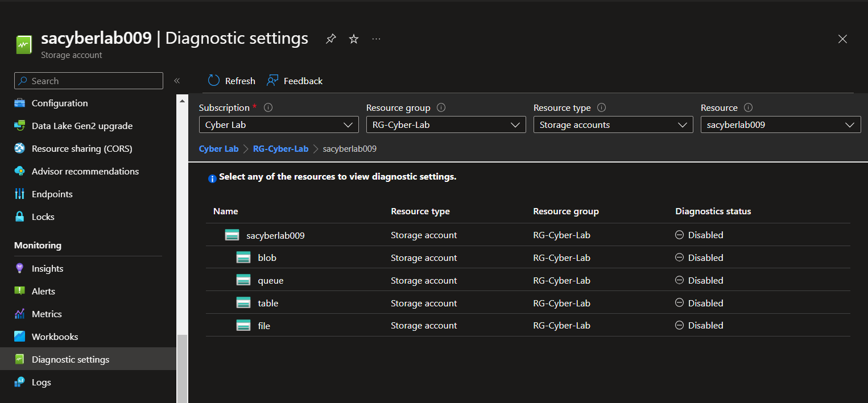
Task: Open the Resource type dropdown
Action: (613, 124)
